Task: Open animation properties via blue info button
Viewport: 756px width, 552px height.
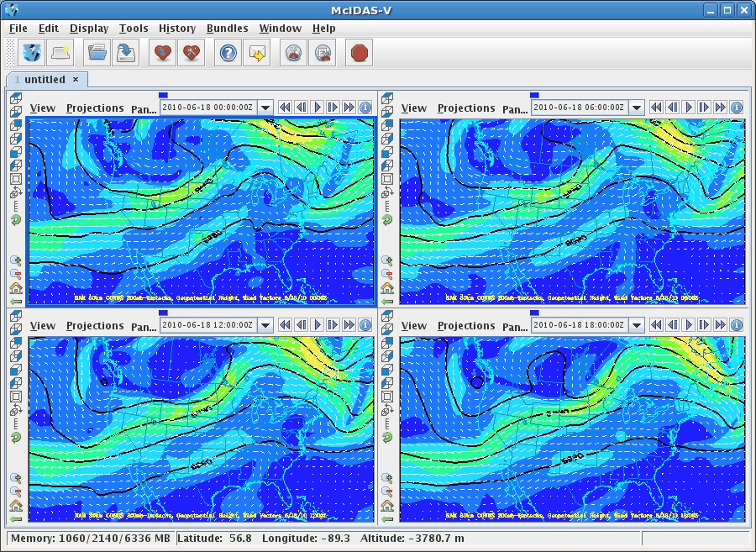Action: tap(366, 108)
